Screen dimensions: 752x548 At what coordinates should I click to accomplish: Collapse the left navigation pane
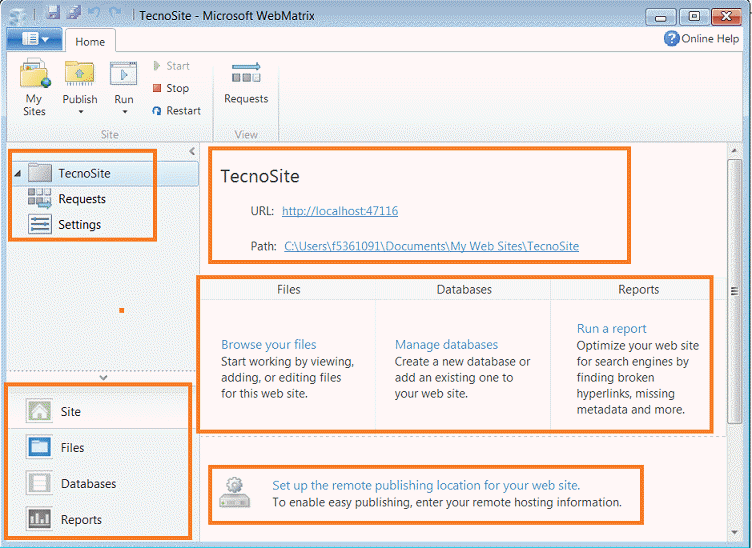[192, 152]
